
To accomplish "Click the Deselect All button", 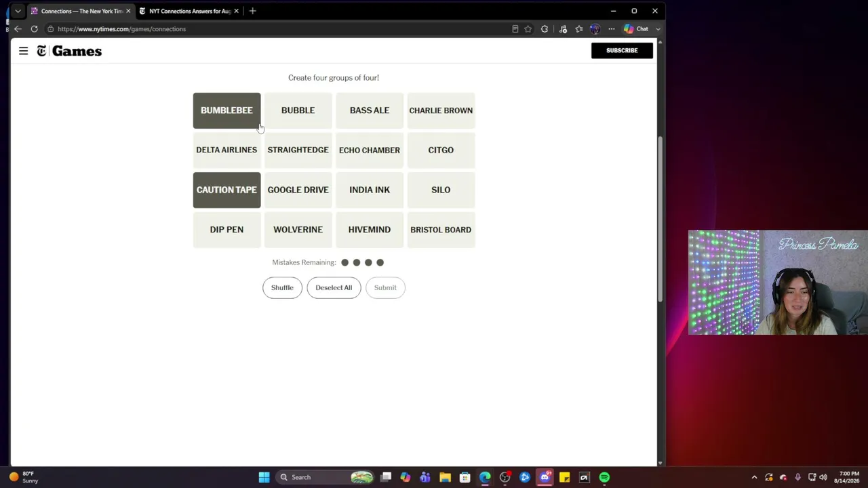I will [334, 287].
